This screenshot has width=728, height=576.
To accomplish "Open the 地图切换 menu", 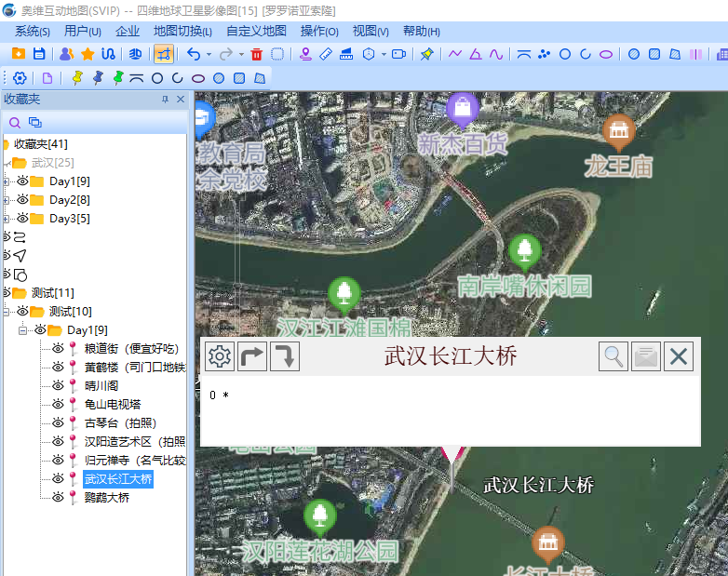I will tap(182, 31).
